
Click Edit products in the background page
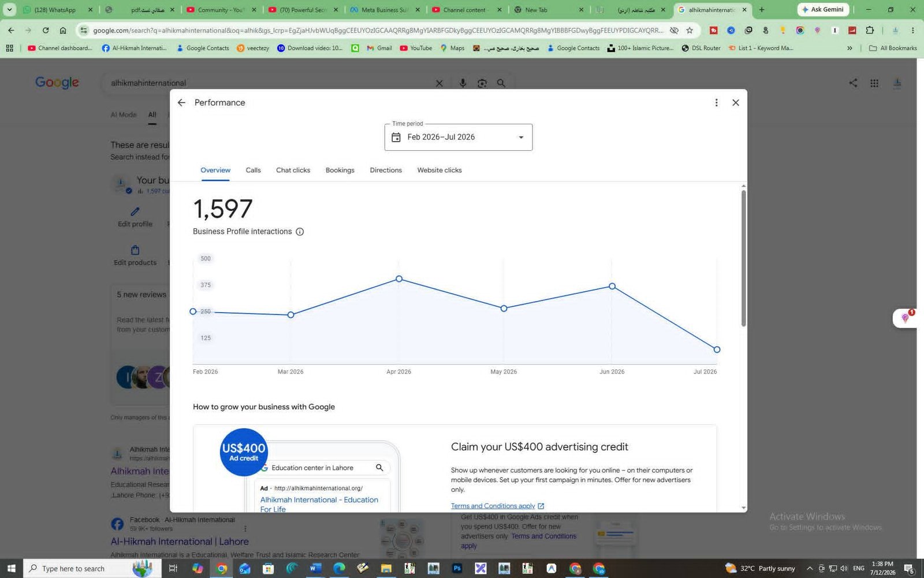135,255
